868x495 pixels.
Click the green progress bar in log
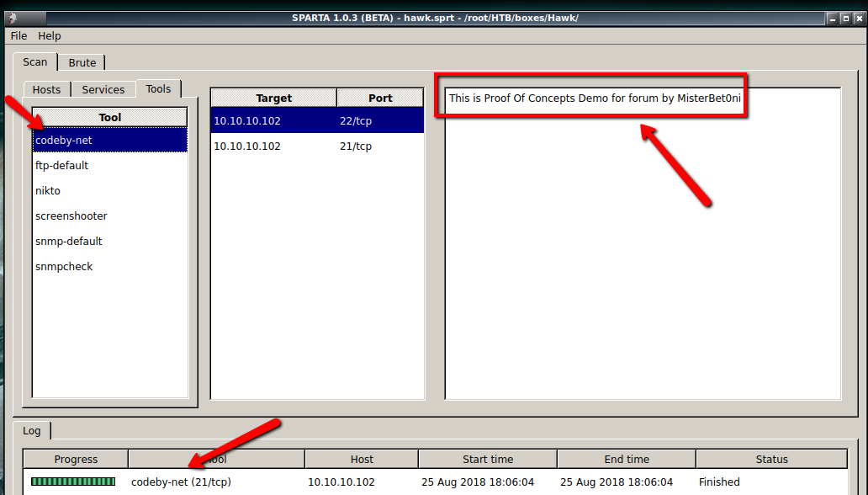click(x=73, y=482)
